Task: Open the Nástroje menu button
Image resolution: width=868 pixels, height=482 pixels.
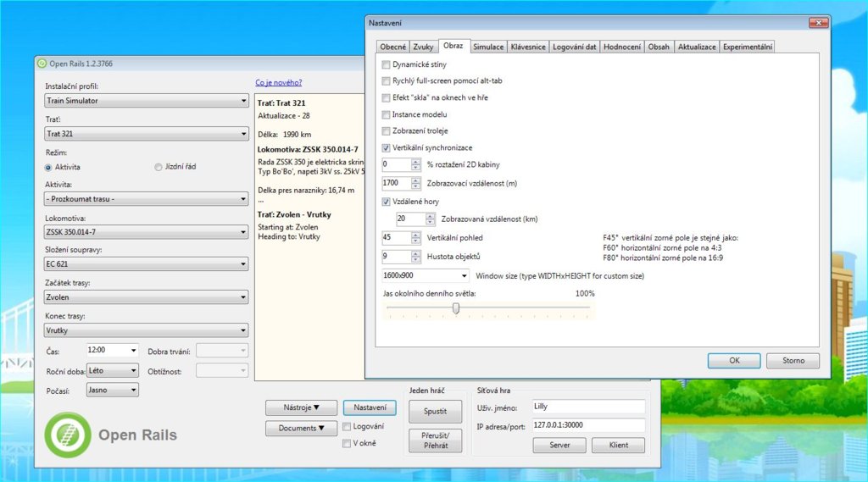Action: 301,407
